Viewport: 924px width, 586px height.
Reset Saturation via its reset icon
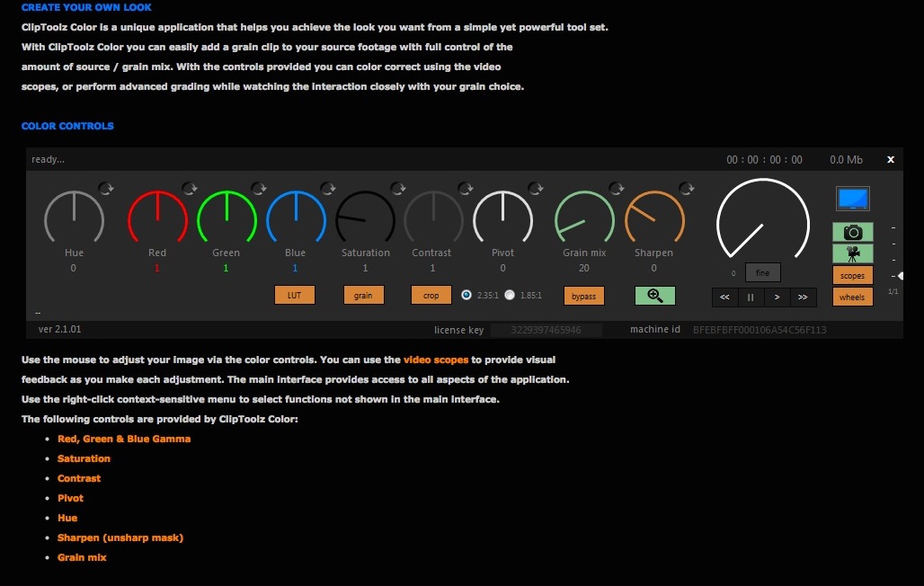point(398,188)
